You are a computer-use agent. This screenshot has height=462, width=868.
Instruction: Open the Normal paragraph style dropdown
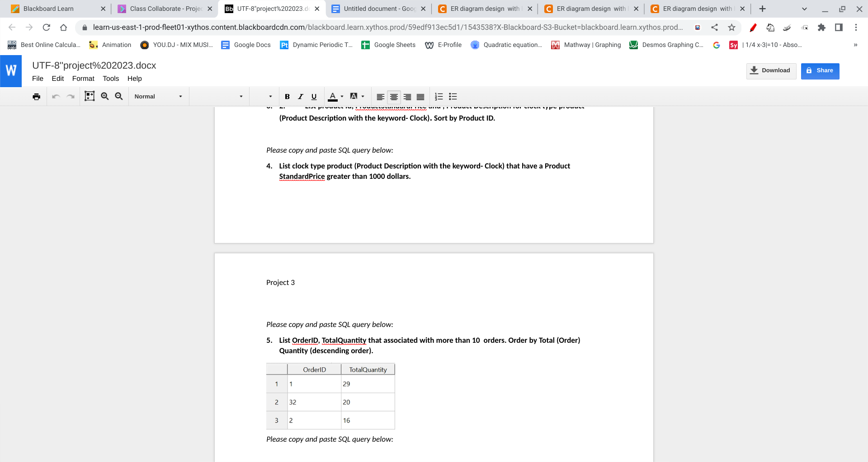click(158, 96)
